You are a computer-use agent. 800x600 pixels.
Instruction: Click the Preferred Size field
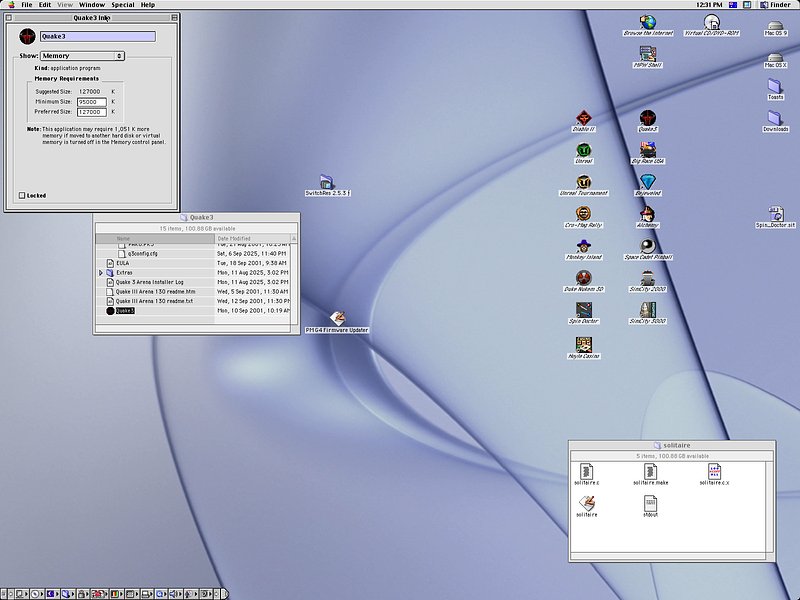pyautogui.click(x=91, y=112)
